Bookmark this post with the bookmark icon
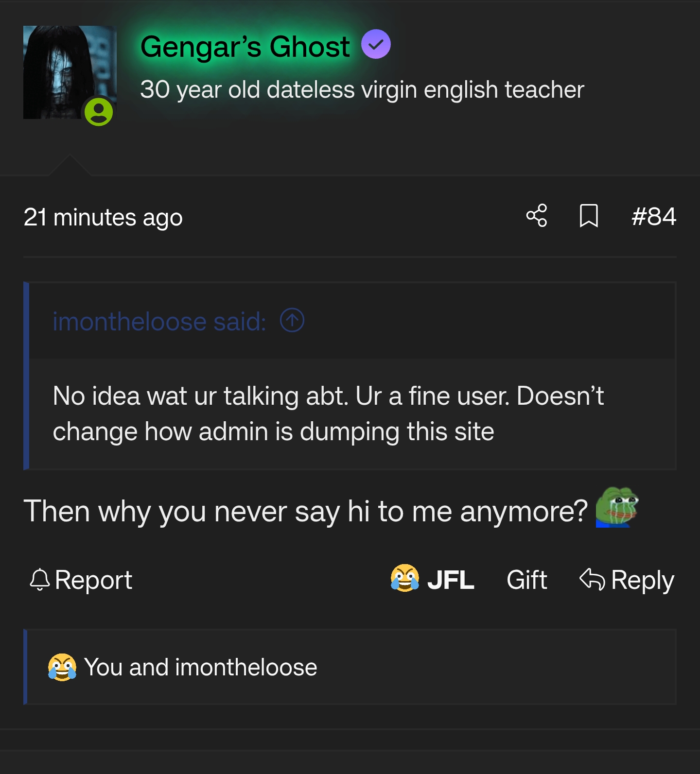 click(589, 216)
